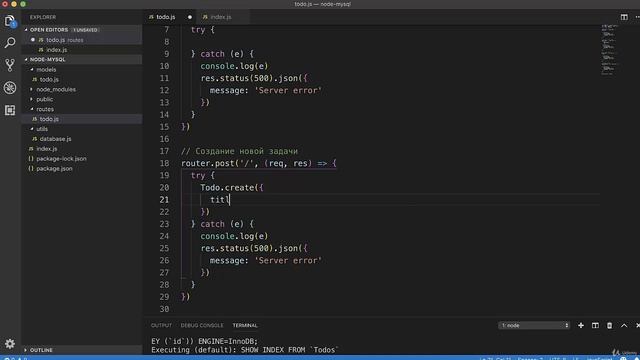Expand the node_modules folder

[56, 89]
